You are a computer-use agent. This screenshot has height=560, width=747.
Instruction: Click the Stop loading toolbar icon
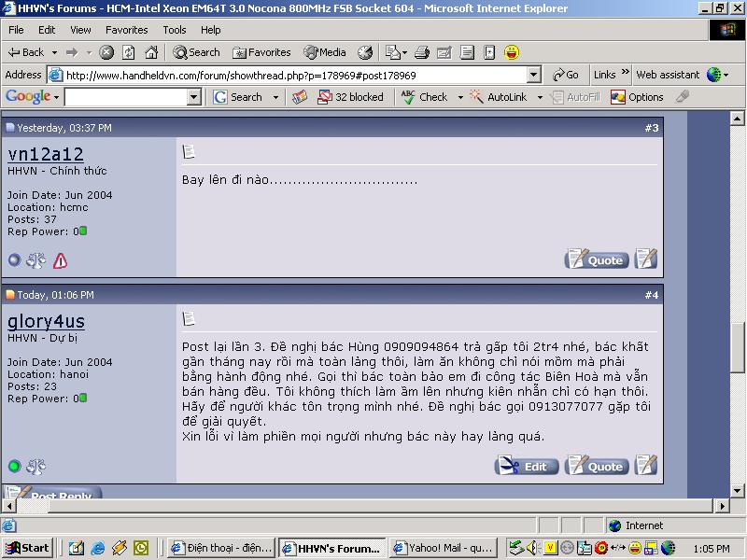click(x=106, y=52)
